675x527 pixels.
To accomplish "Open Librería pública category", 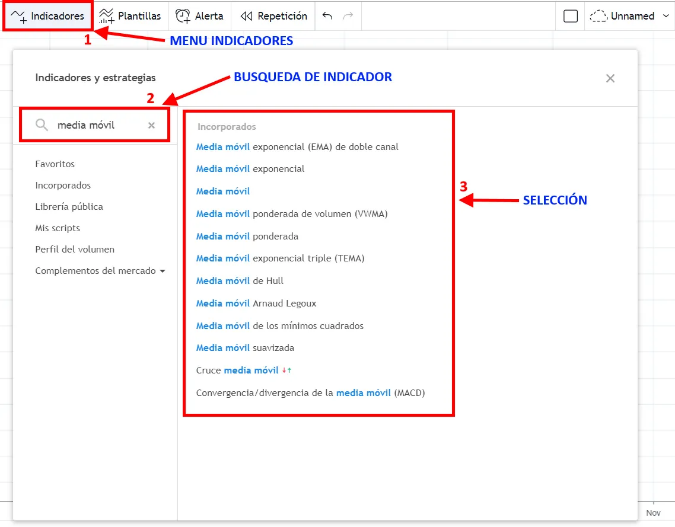I will (69, 207).
